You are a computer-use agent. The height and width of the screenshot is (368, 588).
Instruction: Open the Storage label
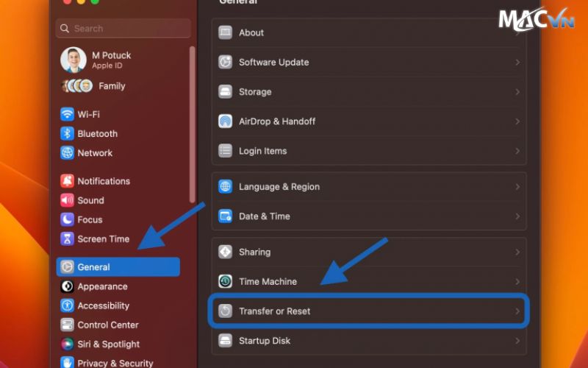tap(255, 92)
